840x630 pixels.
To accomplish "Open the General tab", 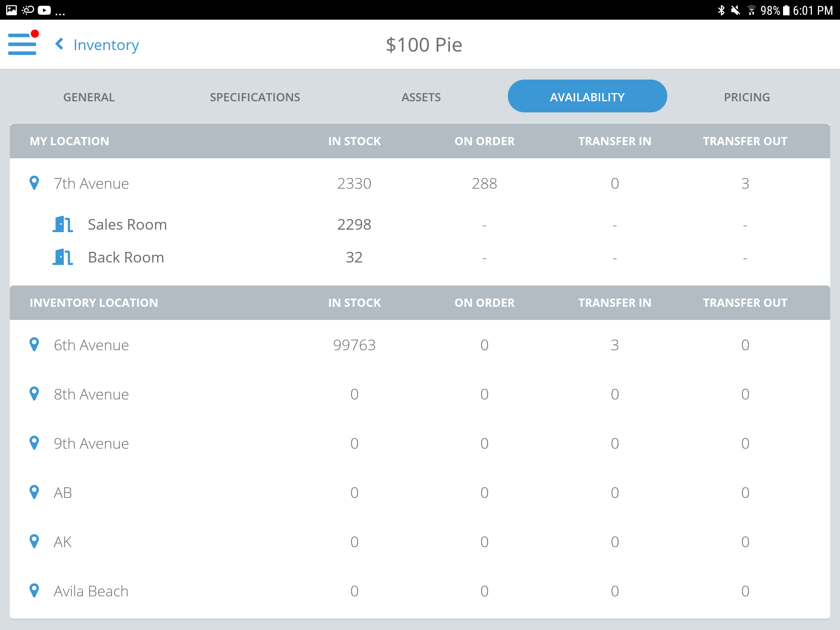I will [88, 97].
